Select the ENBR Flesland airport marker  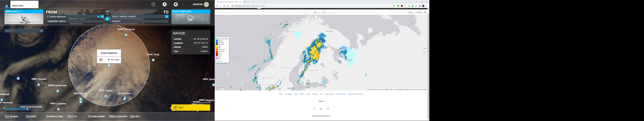(x=38, y=85)
